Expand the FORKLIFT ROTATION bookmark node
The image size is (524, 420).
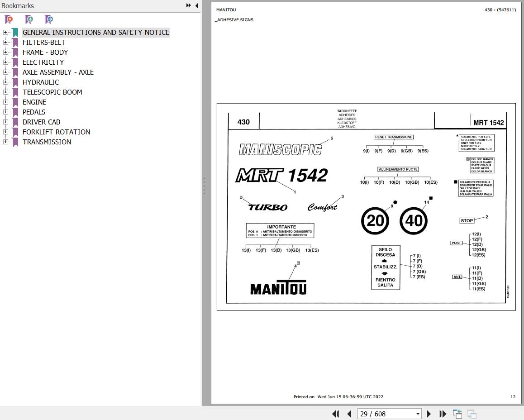point(5,132)
